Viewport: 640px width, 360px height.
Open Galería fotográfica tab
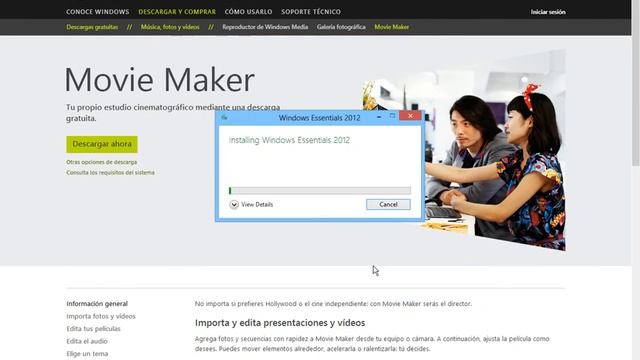341,27
